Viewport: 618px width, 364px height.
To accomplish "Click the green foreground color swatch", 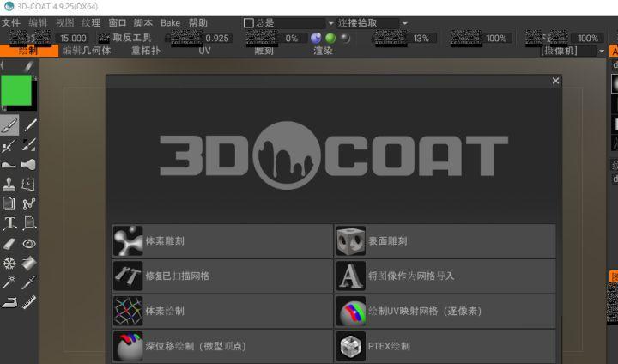I will coord(16,90).
